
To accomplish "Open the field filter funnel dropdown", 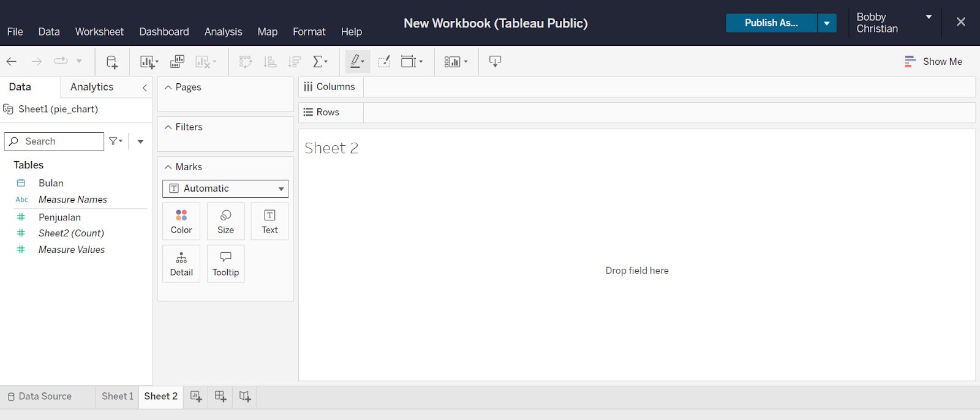I will pyautogui.click(x=115, y=141).
